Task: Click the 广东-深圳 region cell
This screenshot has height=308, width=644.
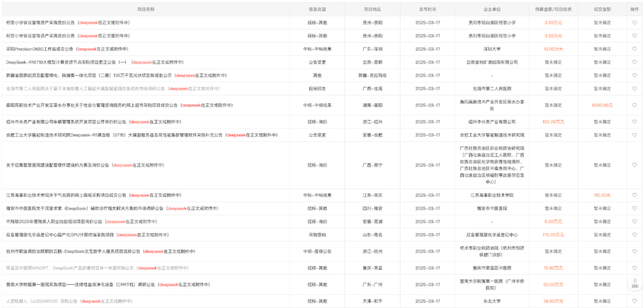Action: pyautogui.click(x=372, y=49)
